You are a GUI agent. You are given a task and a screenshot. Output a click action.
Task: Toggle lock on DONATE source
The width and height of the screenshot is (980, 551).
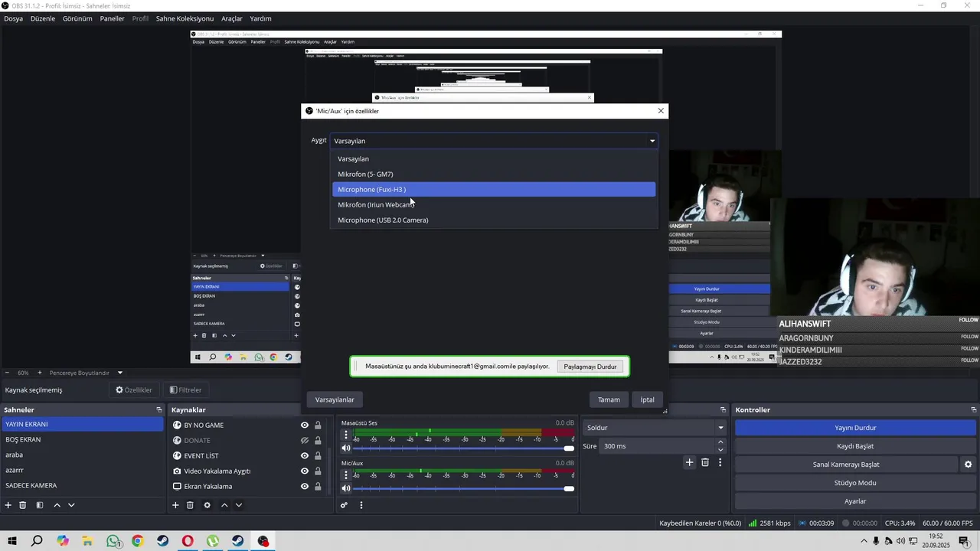(318, 441)
